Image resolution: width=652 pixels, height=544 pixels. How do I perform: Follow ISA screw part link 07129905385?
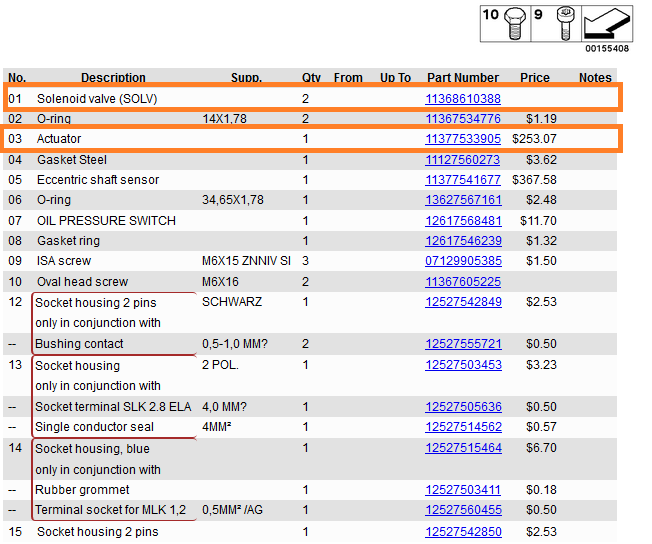coord(463,261)
